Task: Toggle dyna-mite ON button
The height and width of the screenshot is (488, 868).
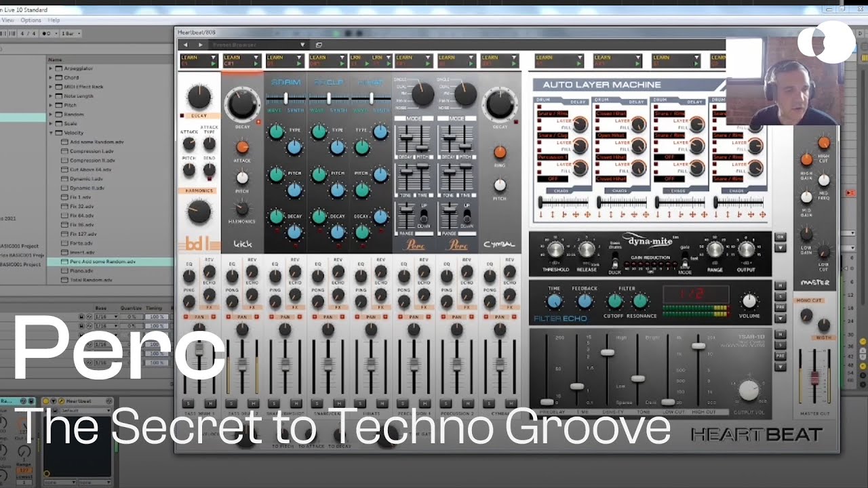Action: point(781,237)
